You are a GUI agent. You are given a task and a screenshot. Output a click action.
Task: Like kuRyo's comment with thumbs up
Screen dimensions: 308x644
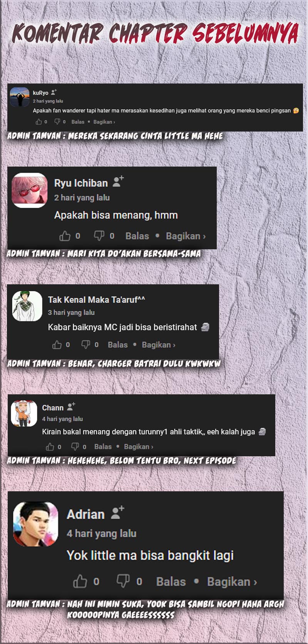click(39, 122)
